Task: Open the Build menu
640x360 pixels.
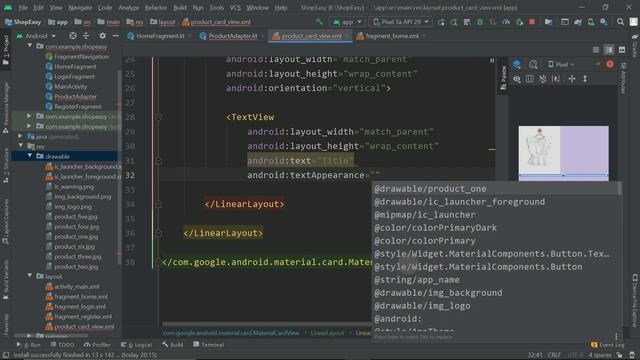Action: point(180,7)
